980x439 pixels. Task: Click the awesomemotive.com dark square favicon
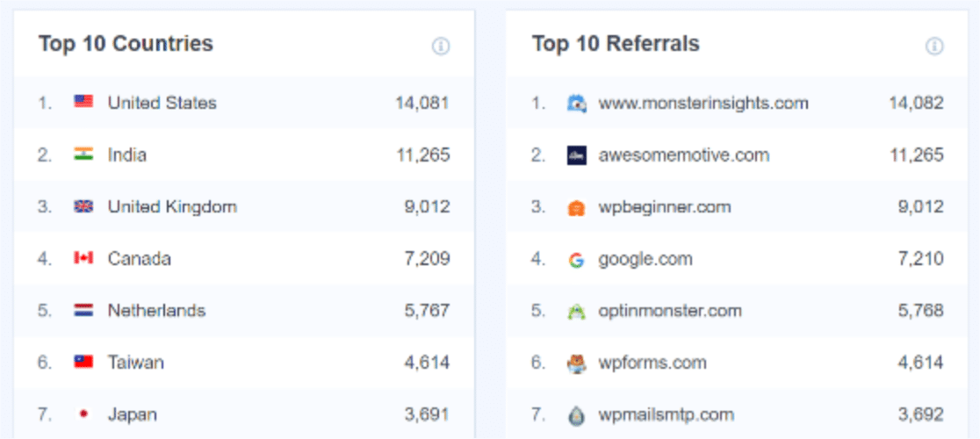click(576, 155)
